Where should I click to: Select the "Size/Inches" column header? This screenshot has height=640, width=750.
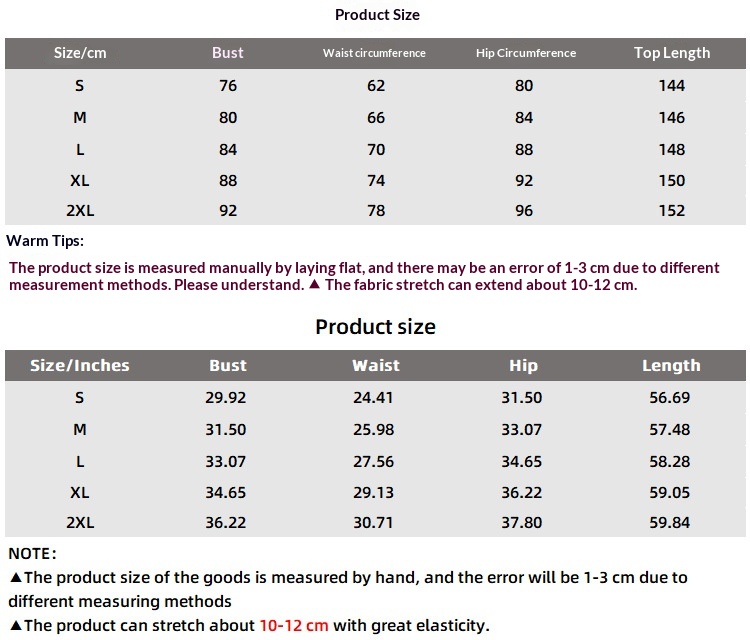80,366
